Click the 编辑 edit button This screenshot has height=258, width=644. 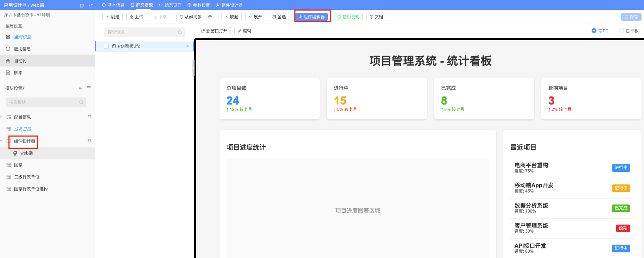click(x=244, y=31)
